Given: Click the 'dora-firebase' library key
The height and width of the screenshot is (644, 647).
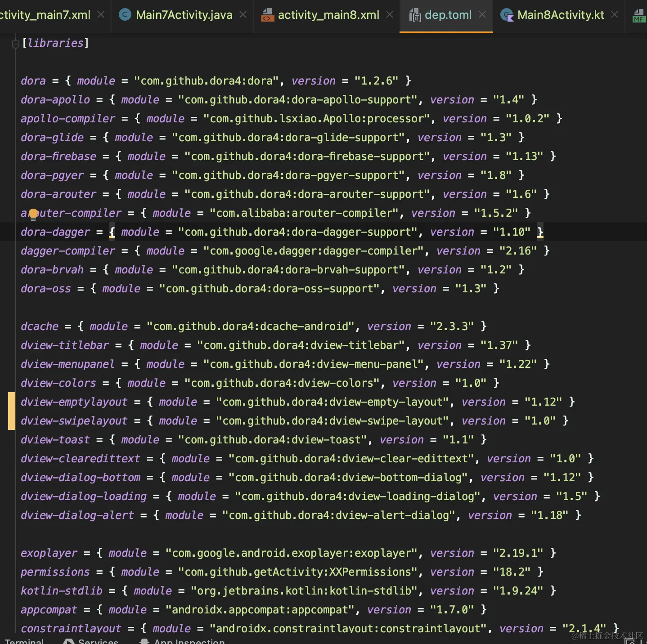Looking at the screenshot, I should 58,157.
